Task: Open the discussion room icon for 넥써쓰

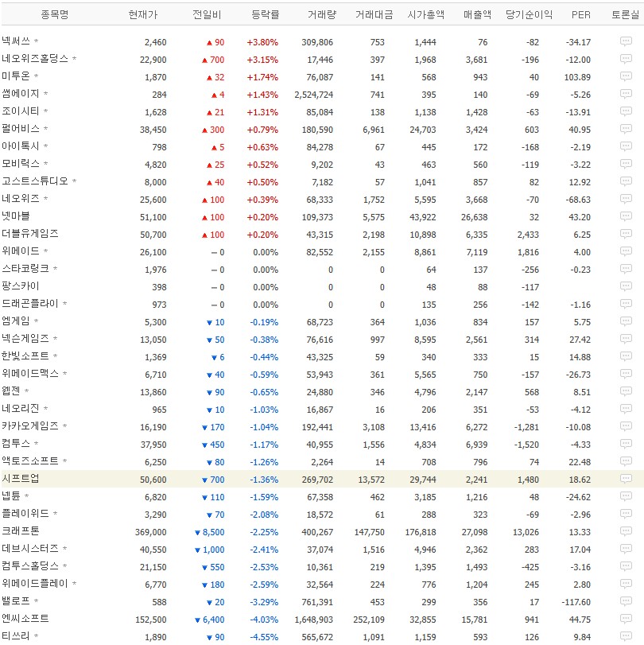Action: (x=626, y=41)
